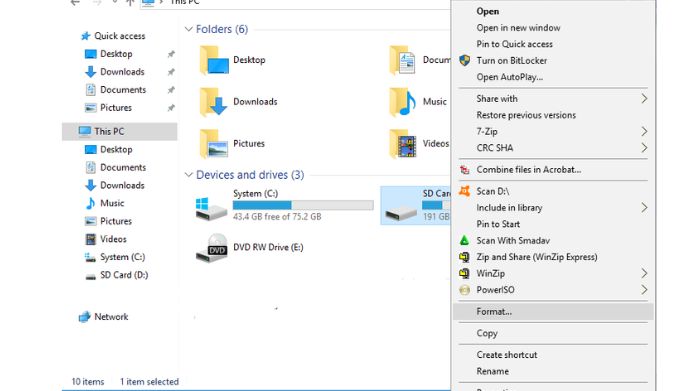Image resolution: width=696 pixels, height=391 pixels.
Task: Unpin Documents using its pin icon
Action: pos(171,90)
